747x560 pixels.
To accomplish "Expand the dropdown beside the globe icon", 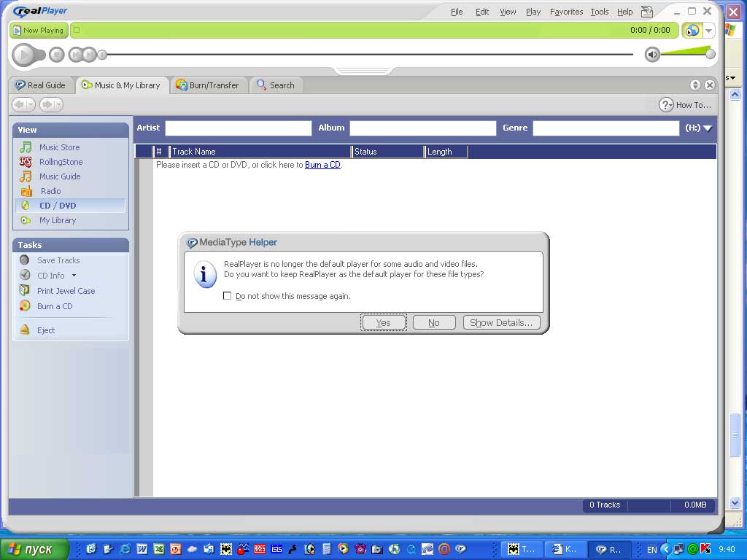I will pos(708,31).
